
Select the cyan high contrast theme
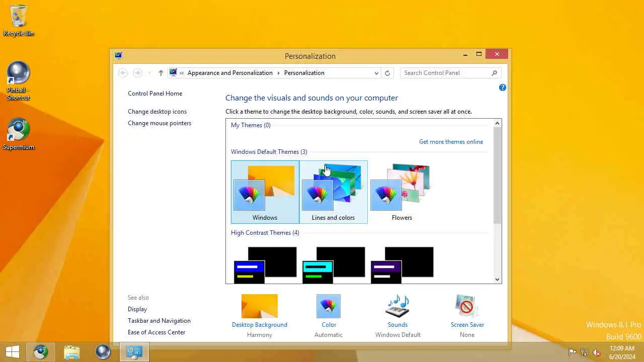click(334, 265)
